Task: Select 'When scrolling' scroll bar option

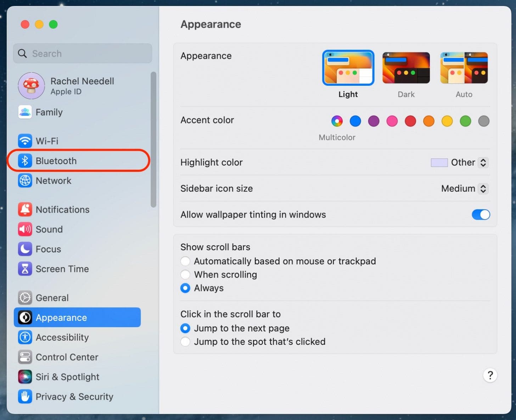Action: click(x=185, y=275)
